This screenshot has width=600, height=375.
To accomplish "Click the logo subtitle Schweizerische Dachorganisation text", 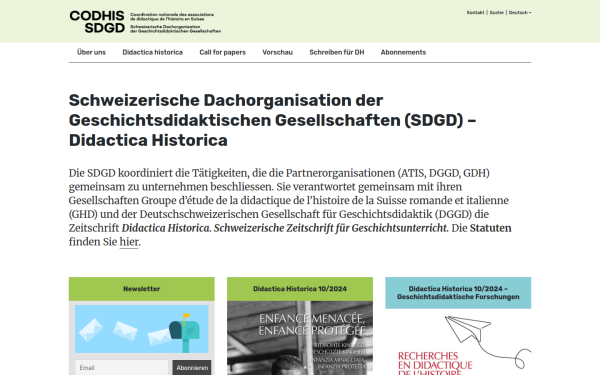I will (175, 29).
